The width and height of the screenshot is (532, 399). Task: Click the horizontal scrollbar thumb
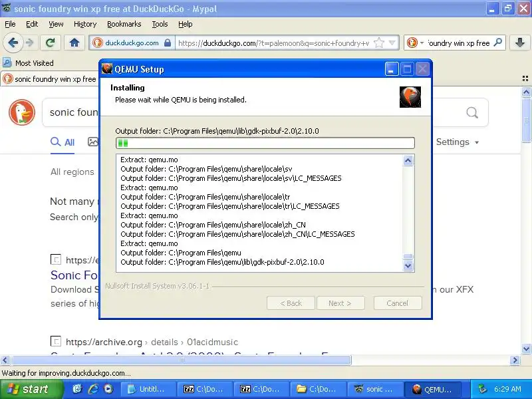click(x=182, y=360)
